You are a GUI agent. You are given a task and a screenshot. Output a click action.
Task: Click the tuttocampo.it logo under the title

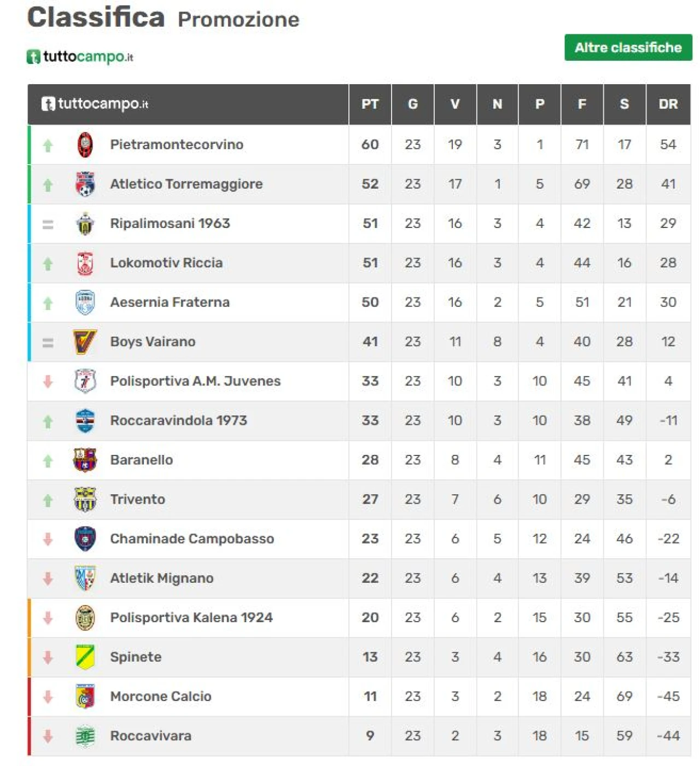80,56
